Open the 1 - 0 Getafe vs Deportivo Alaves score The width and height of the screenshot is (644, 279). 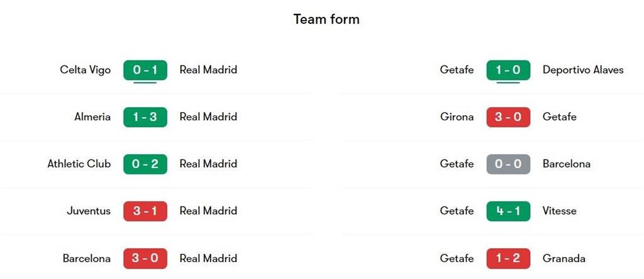click(x=508, y=70)
